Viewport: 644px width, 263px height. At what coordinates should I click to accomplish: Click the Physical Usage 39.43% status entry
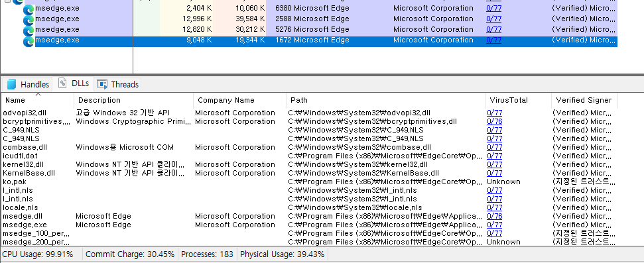(x=282, y=254)
